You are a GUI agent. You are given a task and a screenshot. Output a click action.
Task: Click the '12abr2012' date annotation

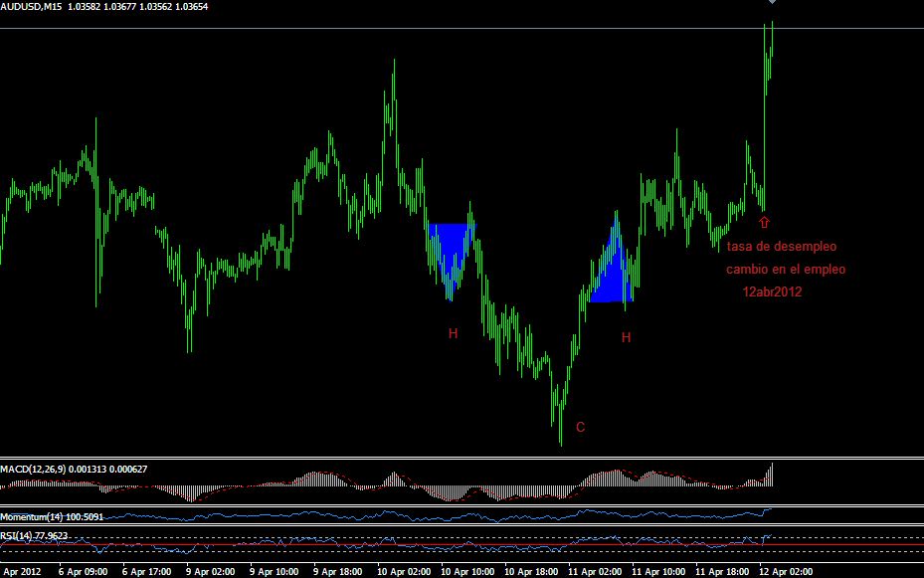point(772,292)
